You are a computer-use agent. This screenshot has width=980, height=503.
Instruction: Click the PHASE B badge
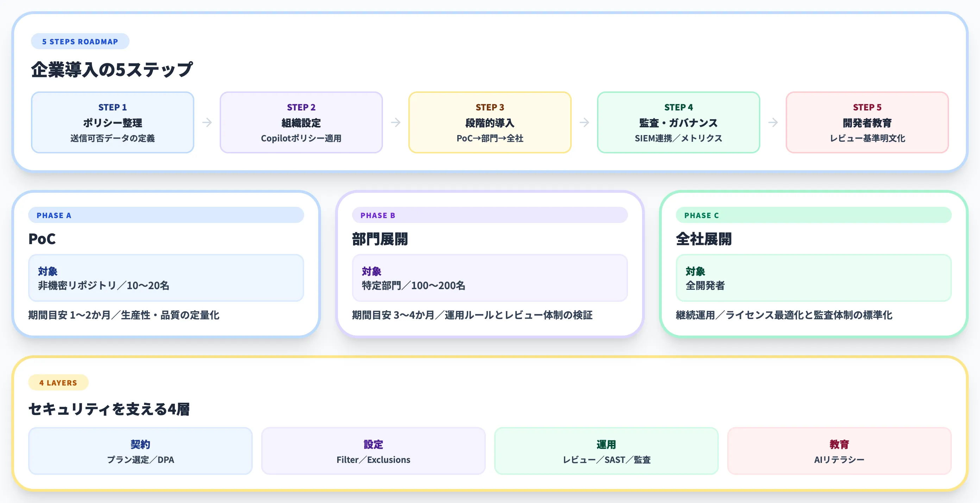[x=378, y=215]
